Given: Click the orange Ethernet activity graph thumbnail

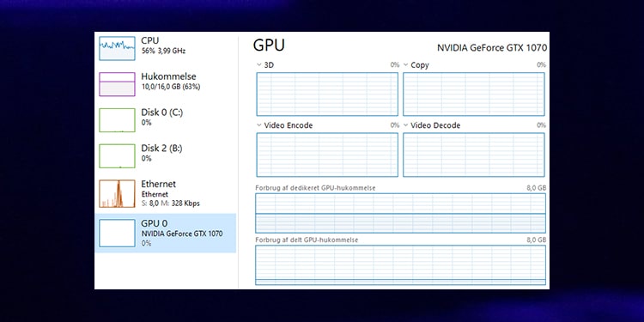Looking at the screenshot, I should pyautogui.click(x=117, y=193).
